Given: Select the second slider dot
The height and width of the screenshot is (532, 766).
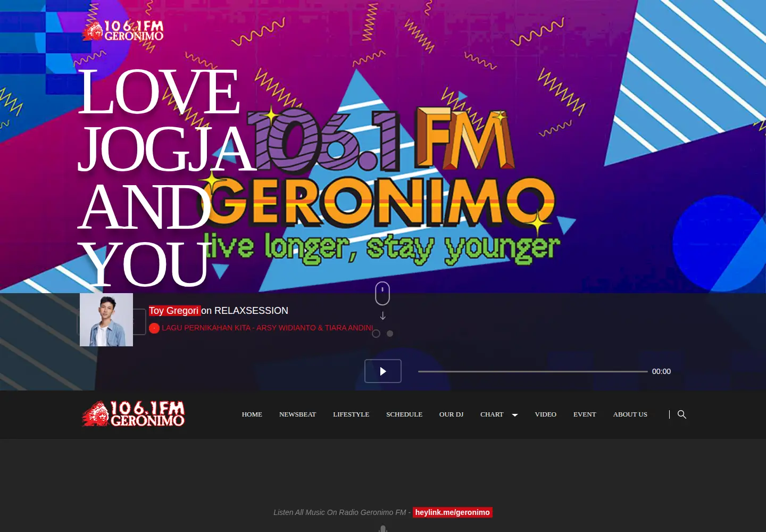Looking at the screenshot, I should click(x=390, y=334).
